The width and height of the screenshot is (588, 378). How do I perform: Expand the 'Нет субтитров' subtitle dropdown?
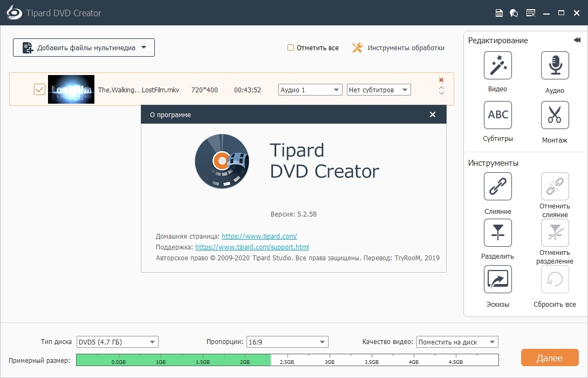(x=379, y=90)
